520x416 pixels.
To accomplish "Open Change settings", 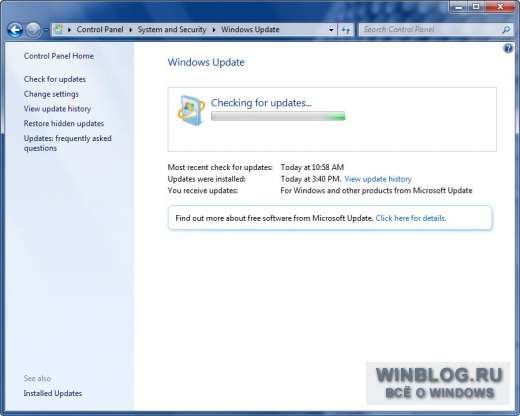I will (x=51, y=94).
